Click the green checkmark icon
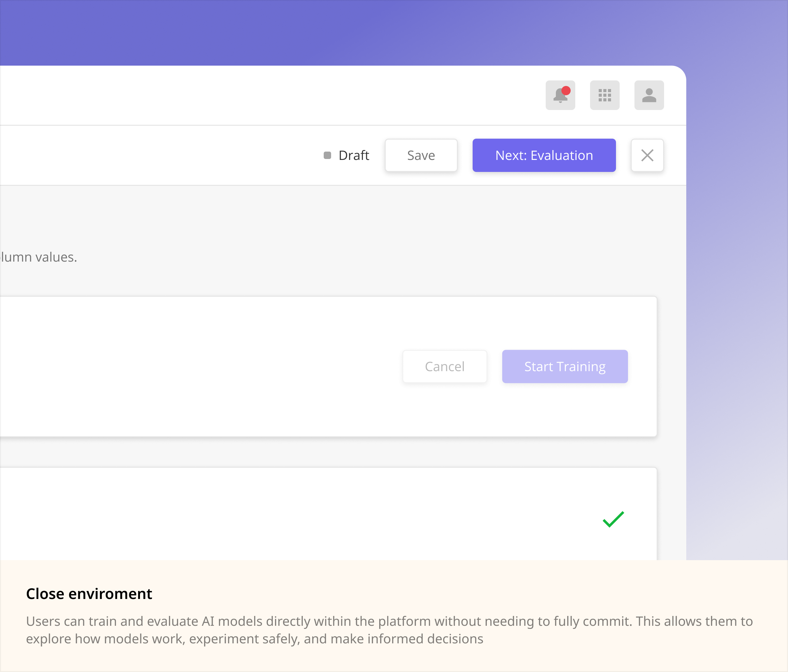 614,519
